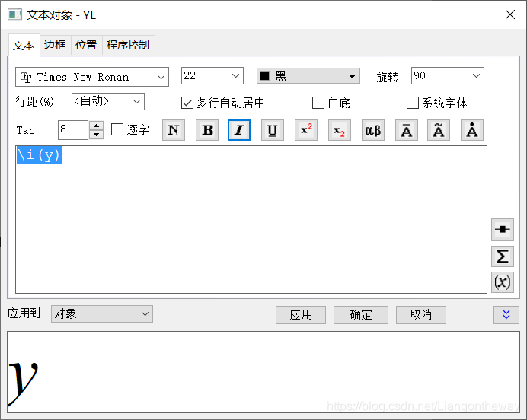Toggle 多行自动居中 checkbox
Viewport: 527px width, 420px height.
pyautogui.click(x=187, y=103)
